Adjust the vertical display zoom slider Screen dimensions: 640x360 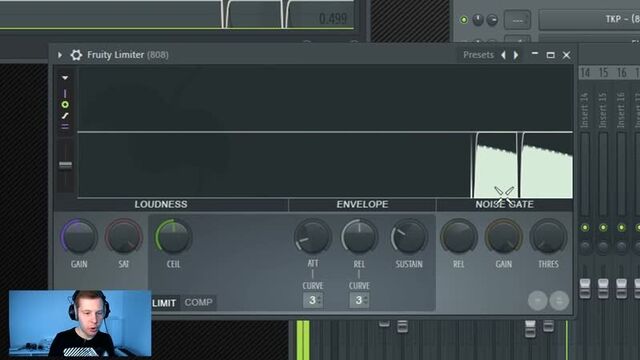tap(65, 165)
